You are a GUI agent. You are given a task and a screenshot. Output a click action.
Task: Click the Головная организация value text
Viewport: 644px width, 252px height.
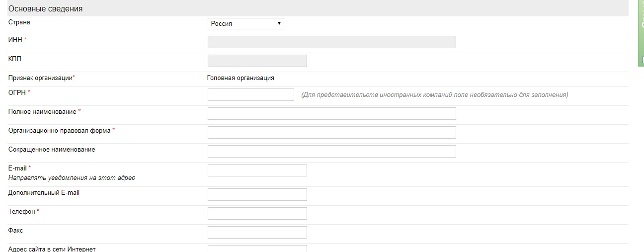click(241, 78)
